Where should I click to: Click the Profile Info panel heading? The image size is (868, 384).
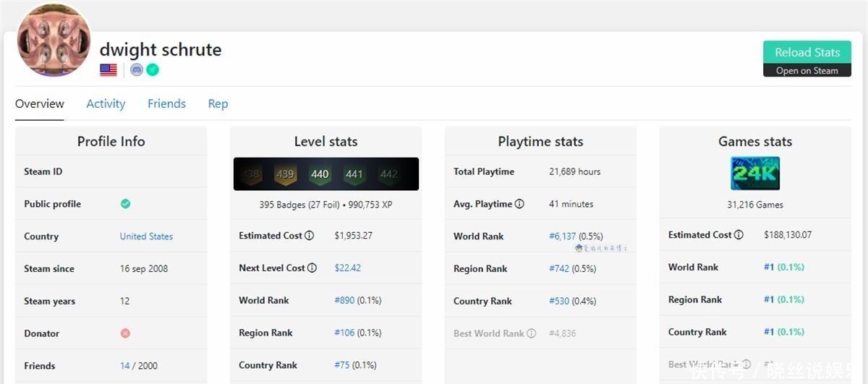111,142
